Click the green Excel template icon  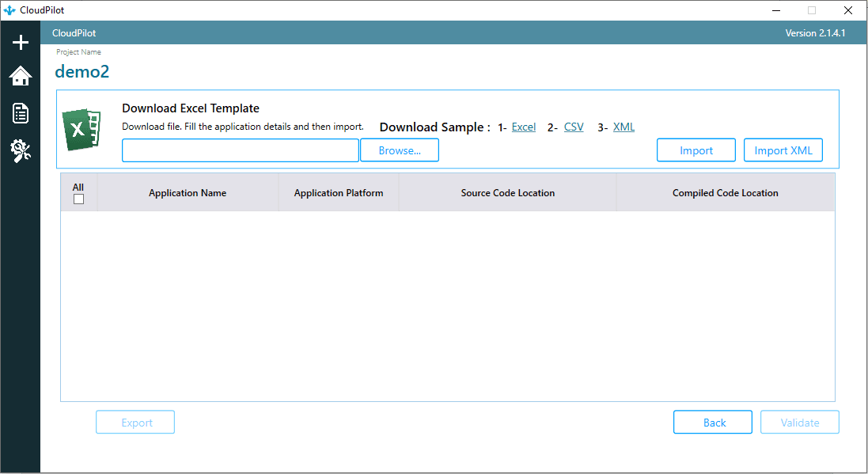[81, 129]
